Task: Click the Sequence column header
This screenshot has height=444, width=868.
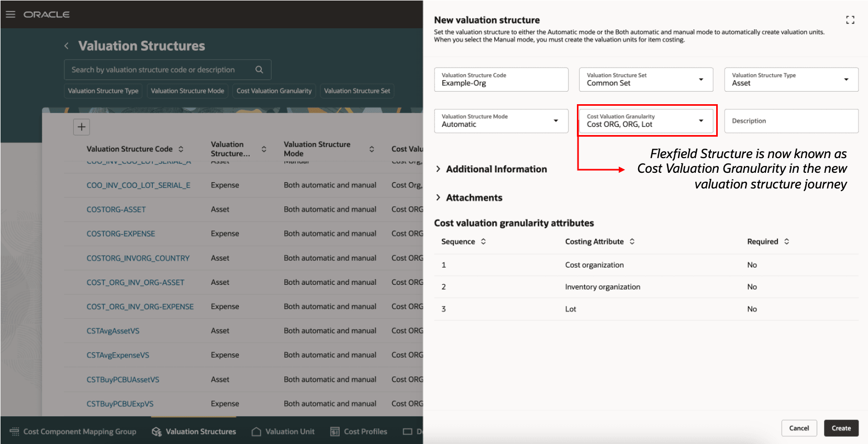Action: 458,241
